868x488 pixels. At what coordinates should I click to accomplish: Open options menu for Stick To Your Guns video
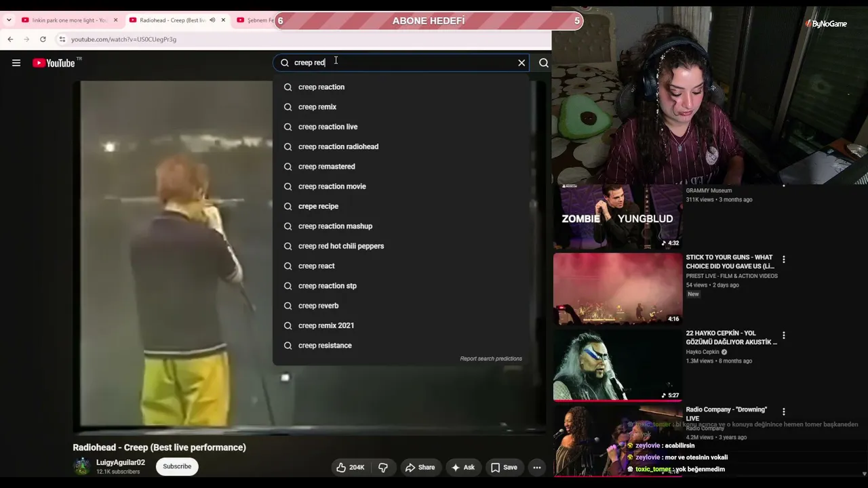coord(784,260)
